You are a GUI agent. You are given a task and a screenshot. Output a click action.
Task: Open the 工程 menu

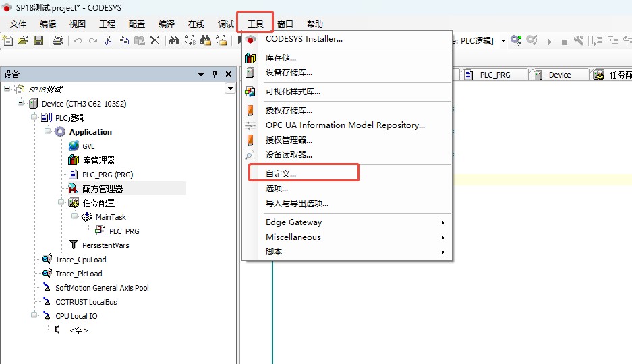107,24
